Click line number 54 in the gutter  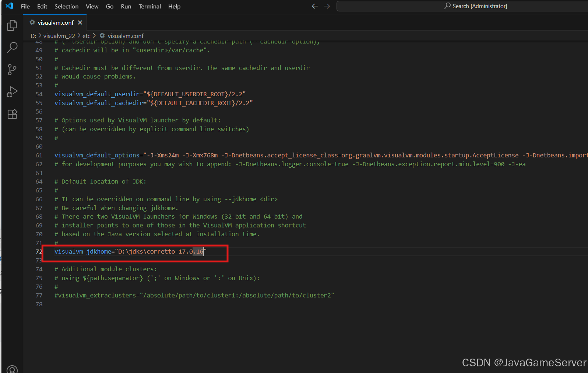[39, 94]
